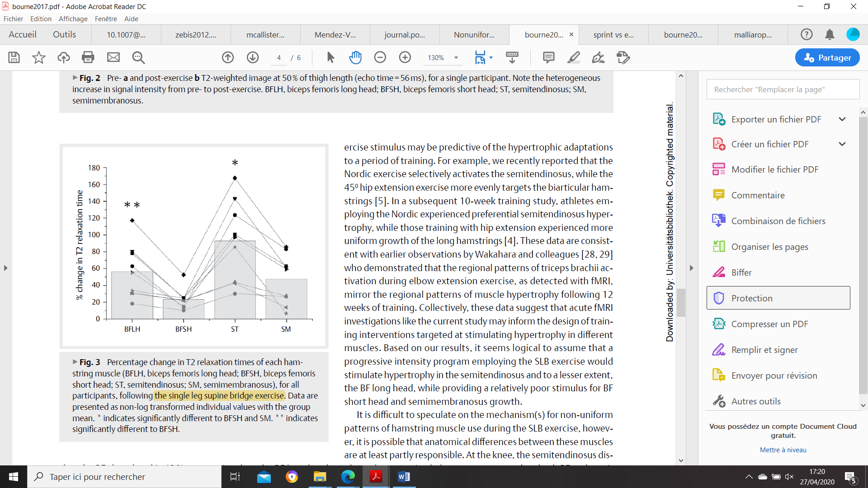The height and width of the screenshot is (488, 868).
Task: Click the Mettre à niveau link
Action: tap(783, 450)
